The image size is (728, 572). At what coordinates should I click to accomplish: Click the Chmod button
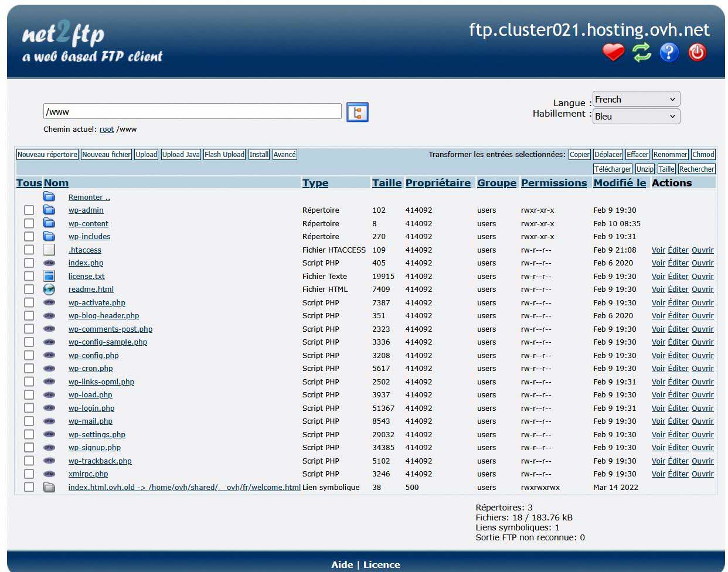tap(703, 155)
